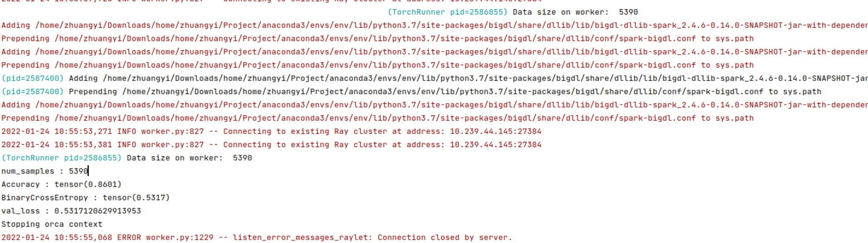Click the 10:55:55,068 timestamp
This screenshot has width=868, height=243.
83,237
